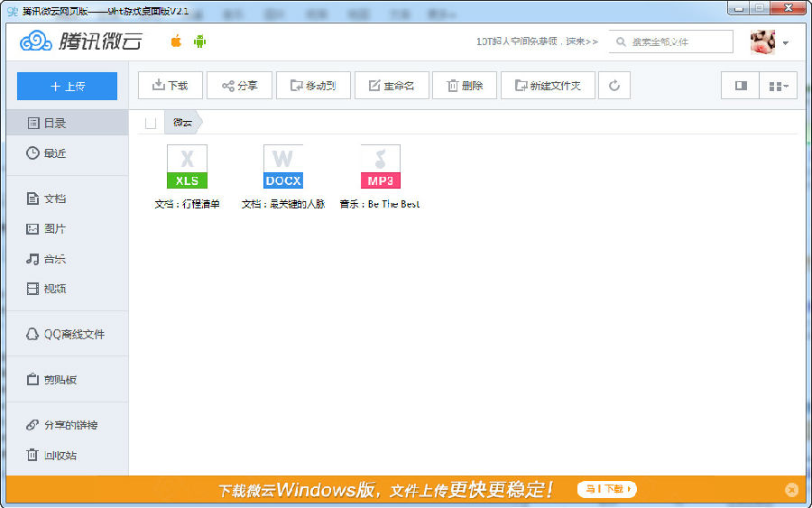Select the XLS file icon 行程清单
This screenshot has width=812, height=508.
[187, 166]
